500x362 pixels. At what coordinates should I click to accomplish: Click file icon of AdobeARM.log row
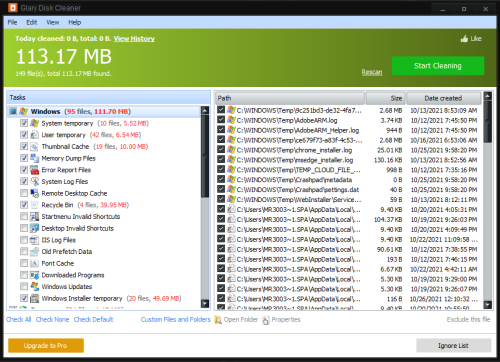click(x=231, y=120)
